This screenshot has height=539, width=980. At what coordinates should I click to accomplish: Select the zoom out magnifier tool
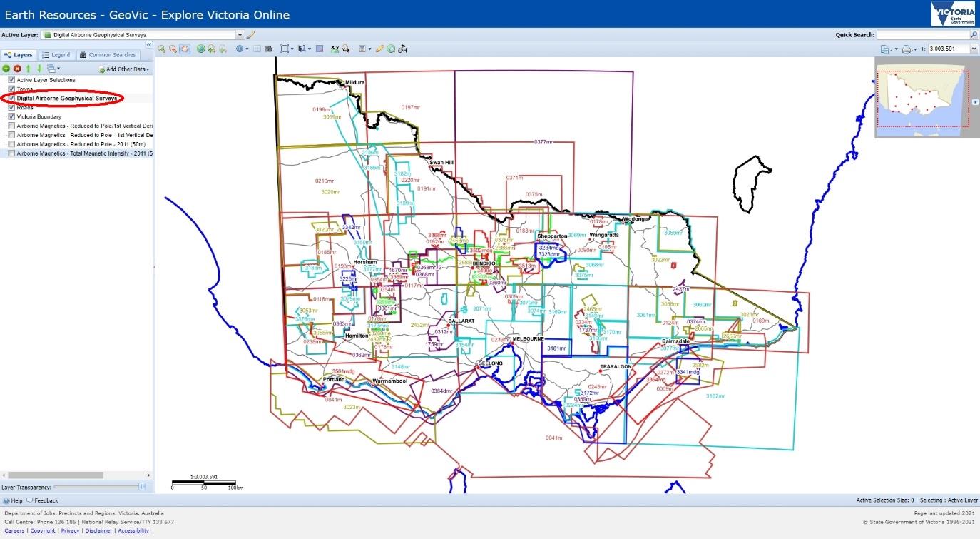[173, 49]
